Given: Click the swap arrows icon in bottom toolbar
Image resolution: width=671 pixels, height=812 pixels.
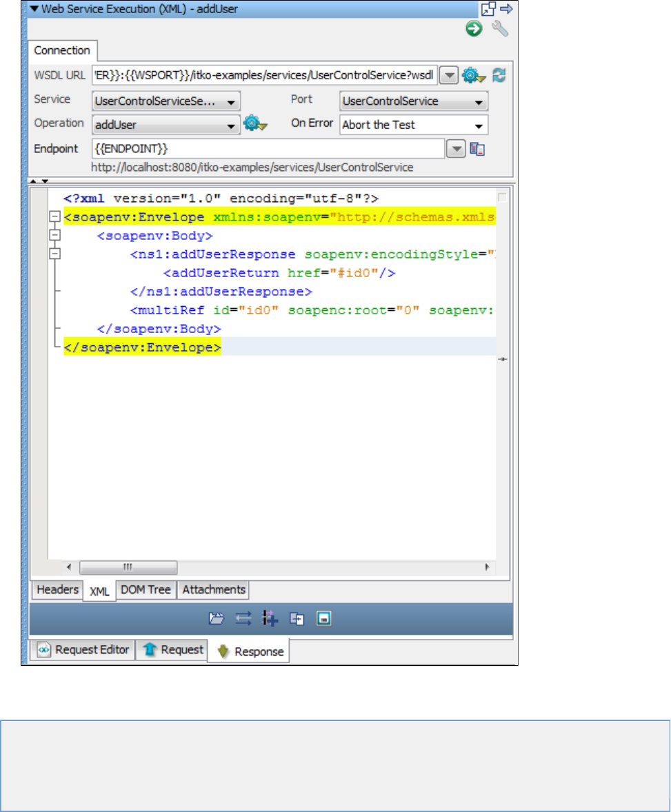Looking at the screenshot, I should pyautogui.click(x=243, y=618).
